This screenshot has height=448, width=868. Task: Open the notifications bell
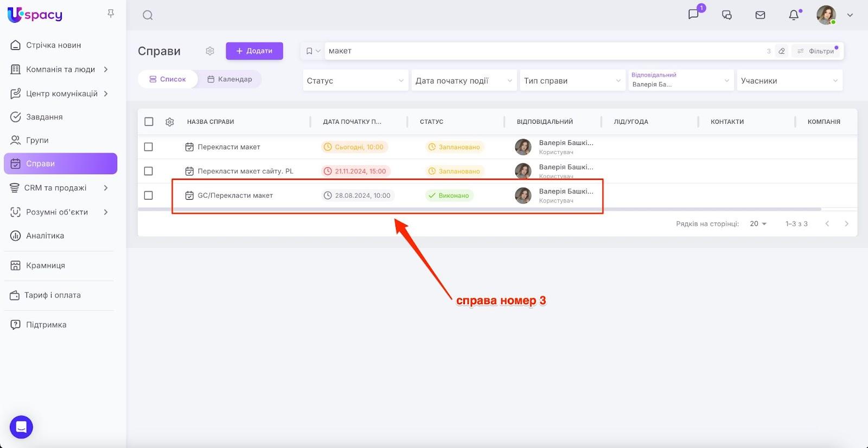794,15
